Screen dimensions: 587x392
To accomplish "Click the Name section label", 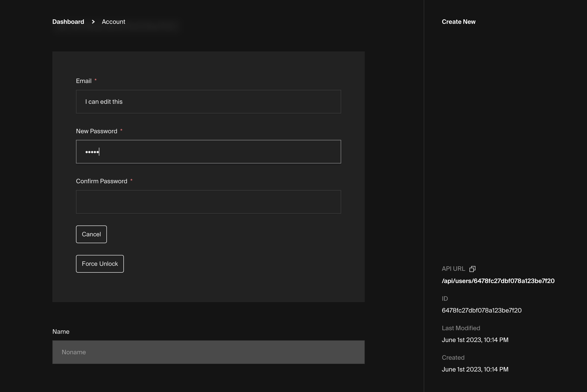I will pyautogui.click(x=61, y=331).
